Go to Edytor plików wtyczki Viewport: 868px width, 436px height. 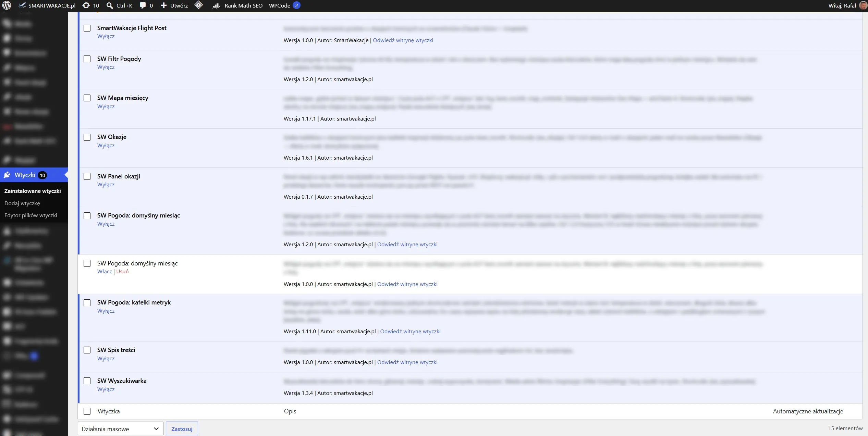31,215
